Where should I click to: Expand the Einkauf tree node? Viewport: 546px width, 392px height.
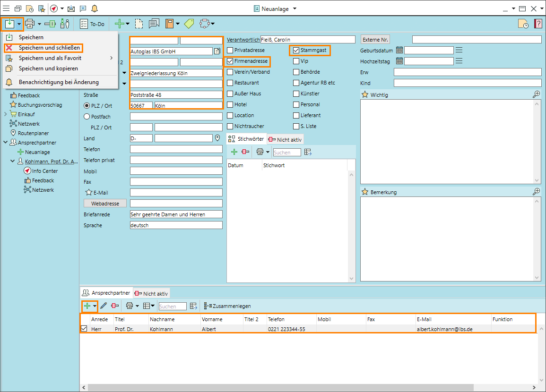(6, 114)
